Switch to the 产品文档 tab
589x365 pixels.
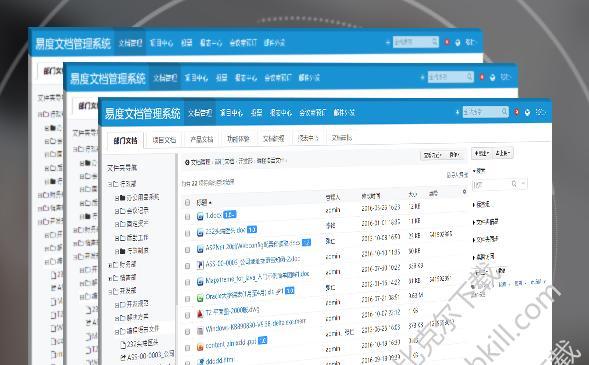tap(202, 139)
